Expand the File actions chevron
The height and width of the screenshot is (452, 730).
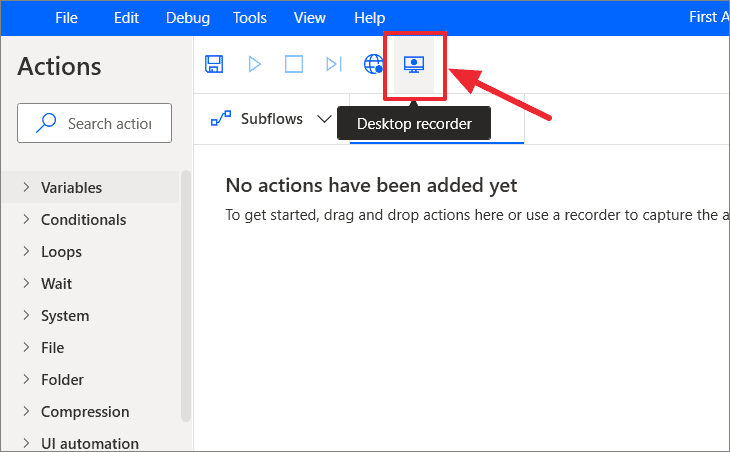26,347
